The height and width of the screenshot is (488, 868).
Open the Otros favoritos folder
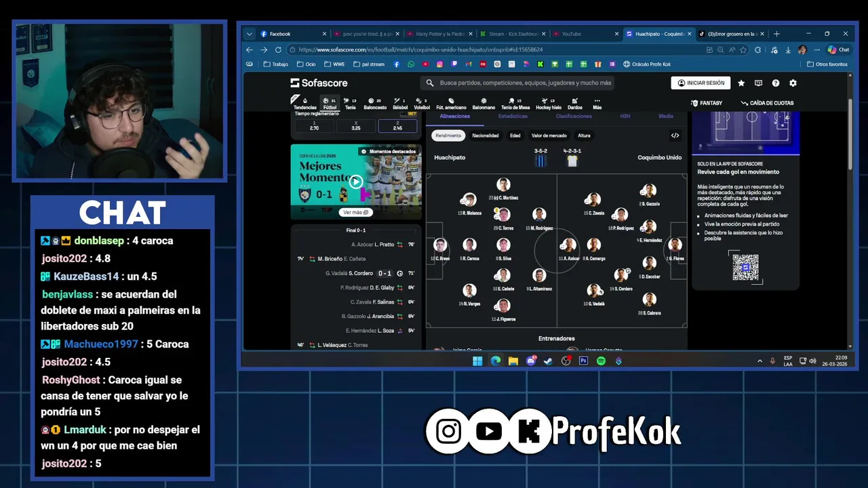[x=827, y=64]
